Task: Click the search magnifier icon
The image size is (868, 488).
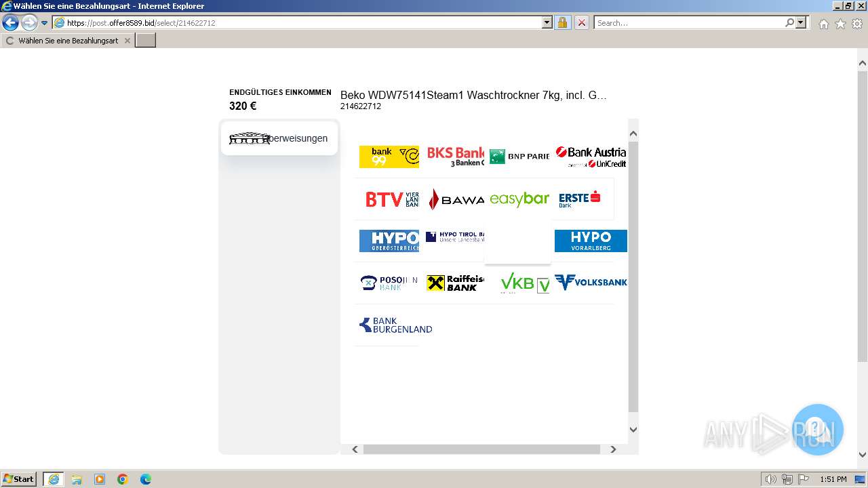Action: (x=789, y=22)
